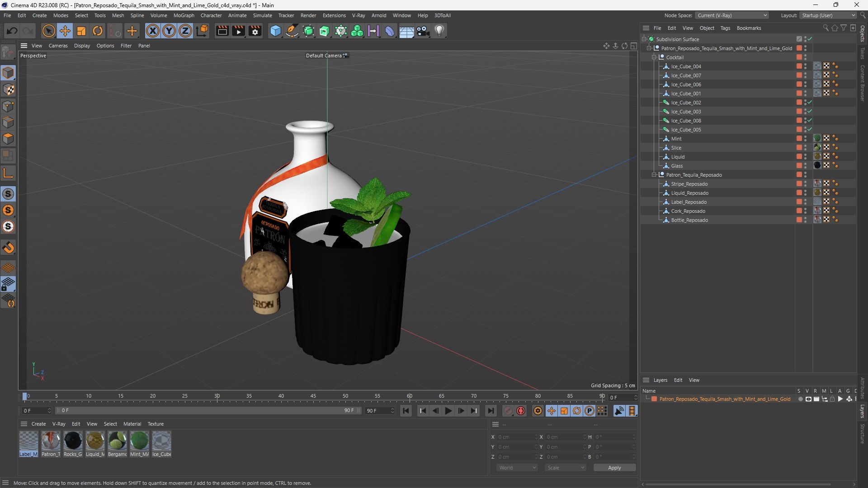Click frame 45 on the timeline ruler

313,396
